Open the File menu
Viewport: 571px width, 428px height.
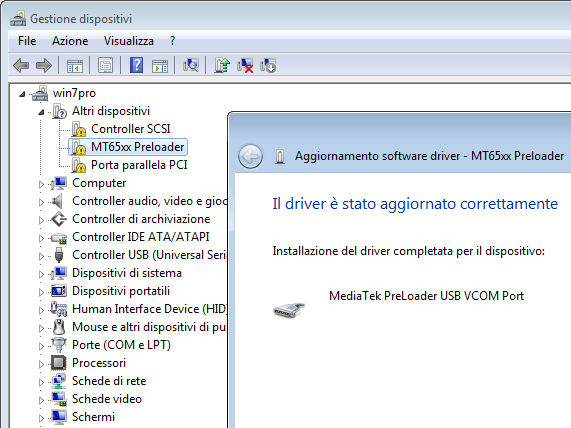tap(27, 41)
